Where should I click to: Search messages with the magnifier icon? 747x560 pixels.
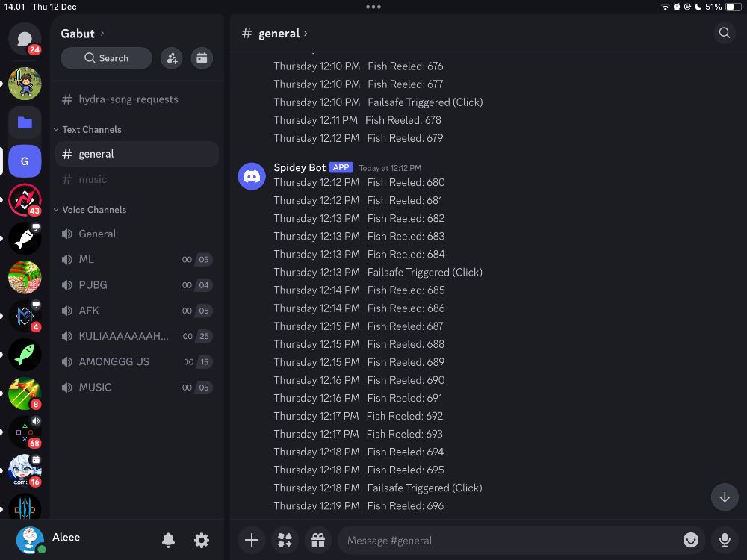click(x=724, y=33)
